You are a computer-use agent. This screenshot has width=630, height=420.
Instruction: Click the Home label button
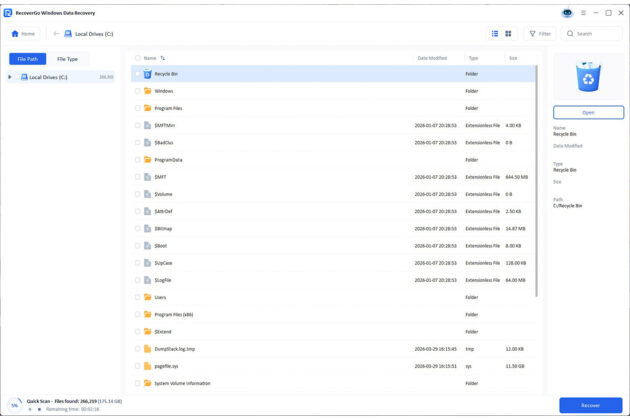(x=23, y=34)
